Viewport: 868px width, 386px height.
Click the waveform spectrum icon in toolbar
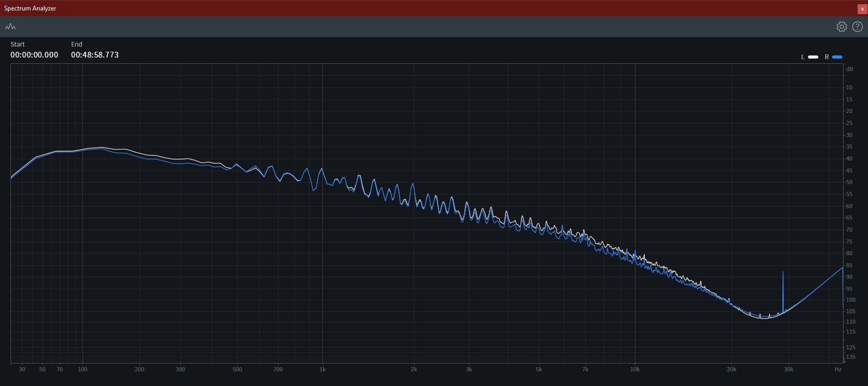pos(10,27)
